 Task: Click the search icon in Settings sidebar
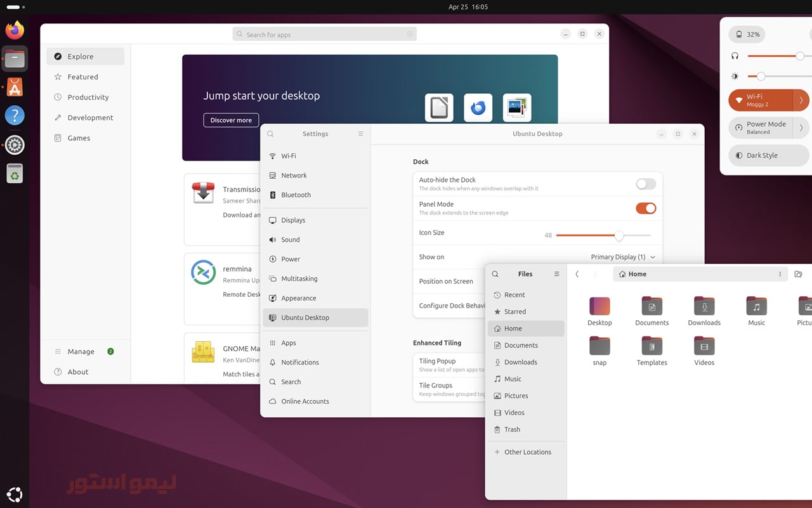tap(270, 134)
